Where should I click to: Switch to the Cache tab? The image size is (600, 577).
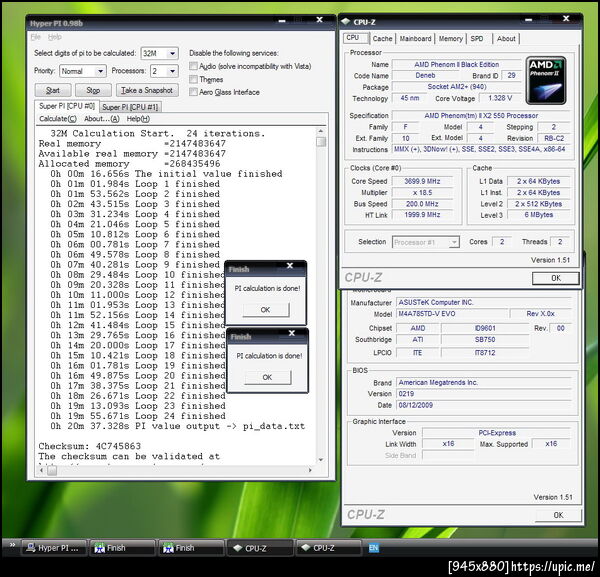click(x=383, y=39)
